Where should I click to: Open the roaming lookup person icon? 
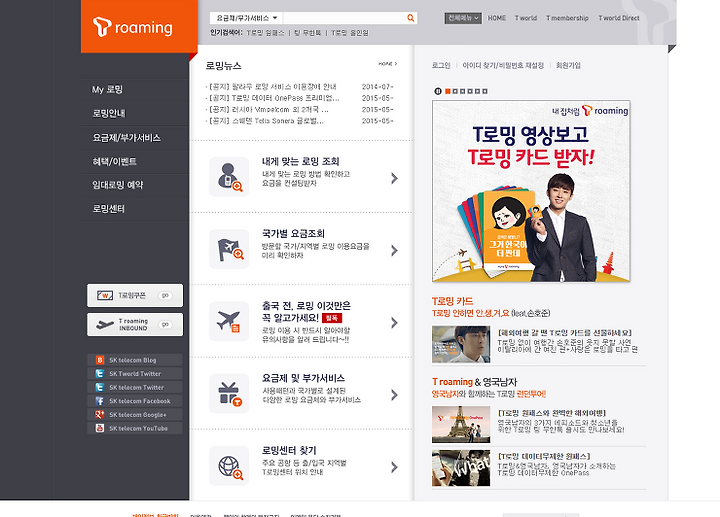229,177
